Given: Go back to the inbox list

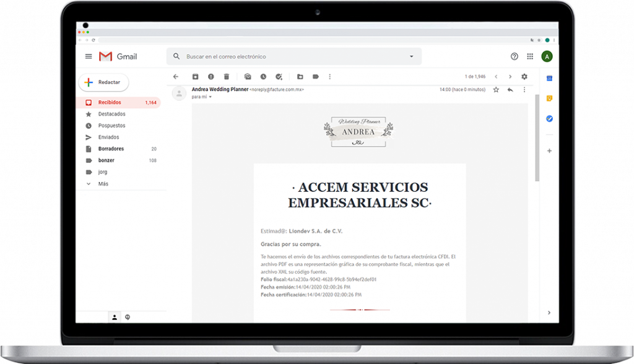Looking at the screenshot, I should [175, 77].
